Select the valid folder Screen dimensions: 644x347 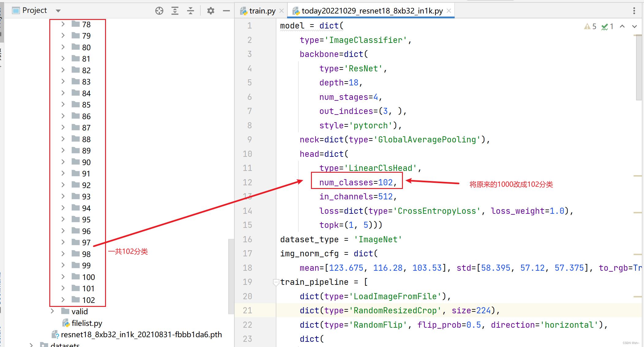80,311
